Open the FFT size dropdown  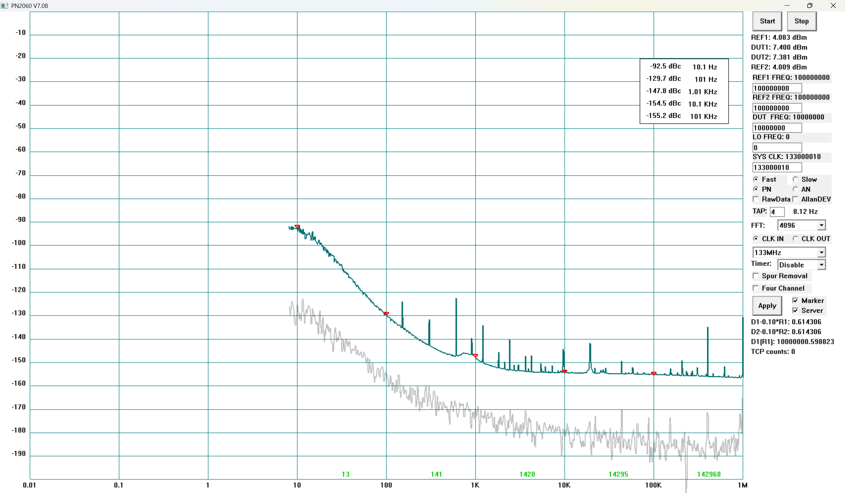(x=821, y=225)
